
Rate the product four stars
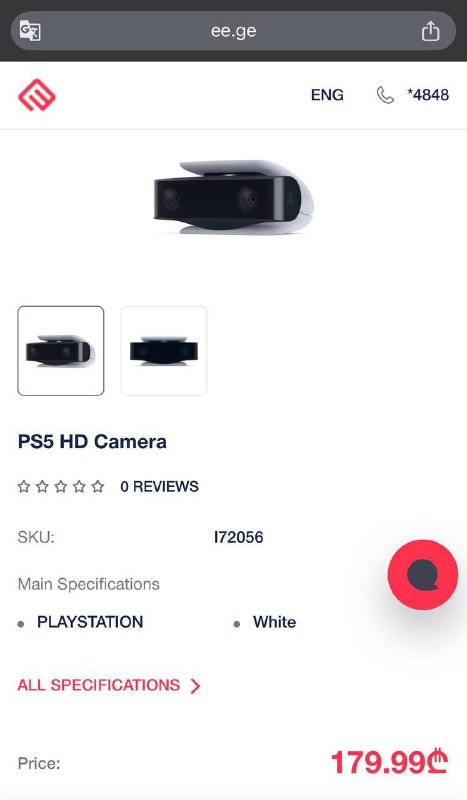coord(79,486)
